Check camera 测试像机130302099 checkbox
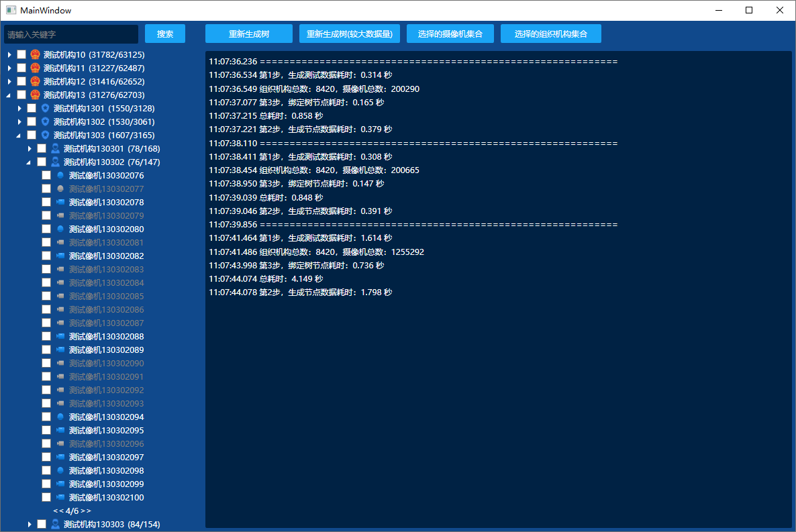Image resolution: width=796 pixels, height=532 pixels. pyautogui.click(x=46, y=484)
